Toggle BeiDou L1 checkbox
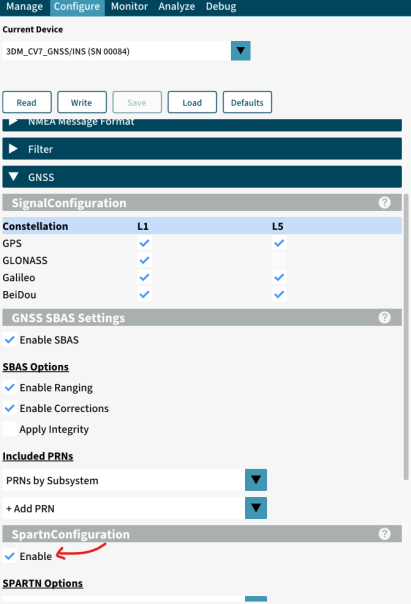 tap(144, 294)
